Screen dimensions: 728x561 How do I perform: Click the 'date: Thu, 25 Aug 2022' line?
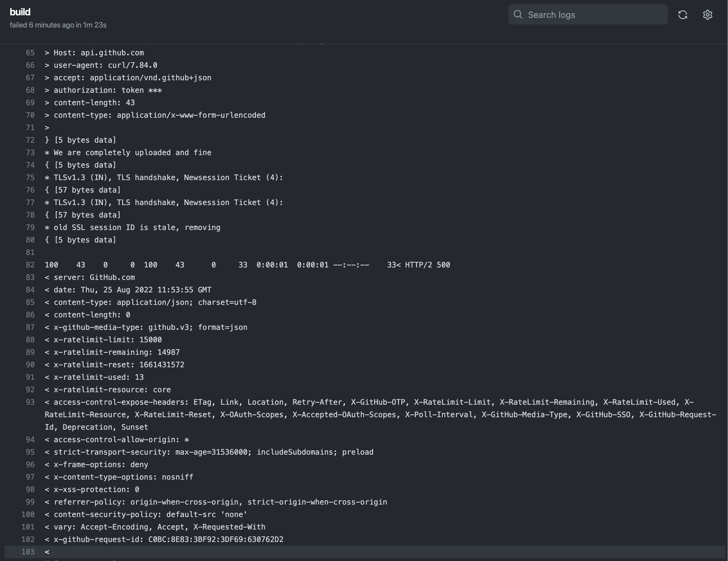(128, 290)
